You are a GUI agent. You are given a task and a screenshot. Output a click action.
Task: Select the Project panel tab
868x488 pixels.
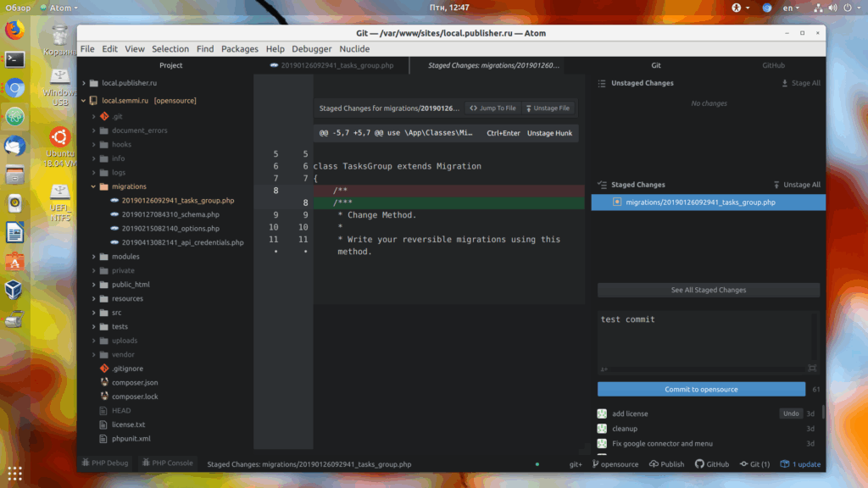coord(171,65)
